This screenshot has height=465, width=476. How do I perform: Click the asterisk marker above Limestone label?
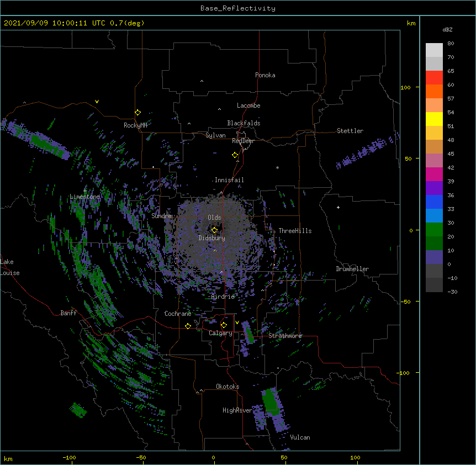[85, 191]
